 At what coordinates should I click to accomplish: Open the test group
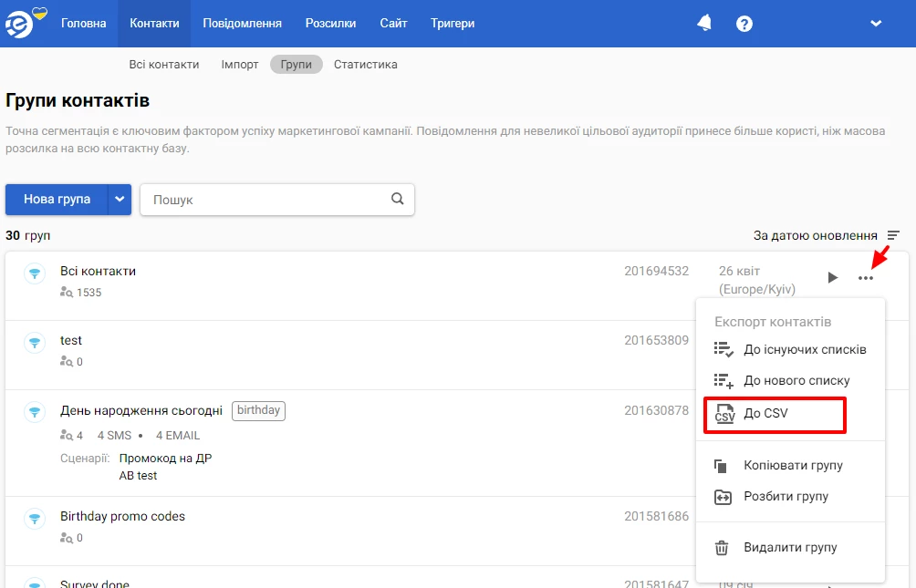[x=70, y=340]
